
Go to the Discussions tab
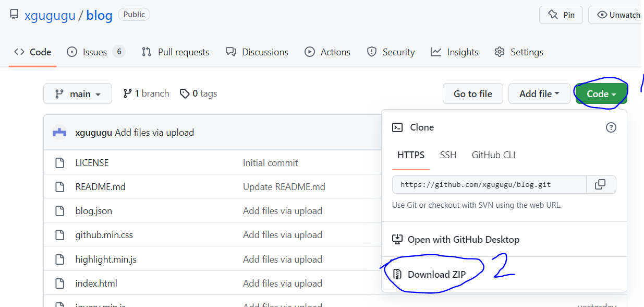tap(257, 52)
